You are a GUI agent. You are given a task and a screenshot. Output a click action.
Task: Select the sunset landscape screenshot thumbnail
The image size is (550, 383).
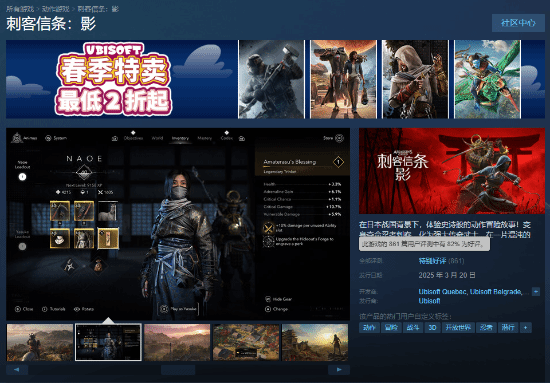click(x=177, y=342)
